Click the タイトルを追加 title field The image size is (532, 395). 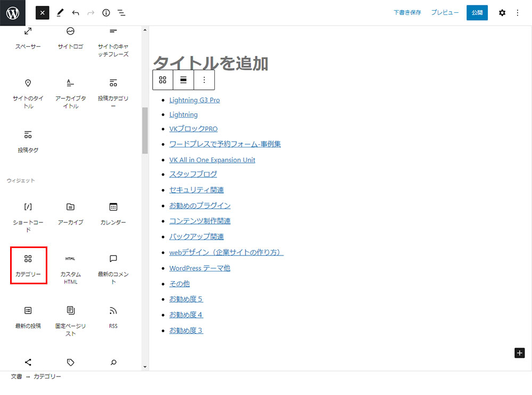tap(211, 63)
